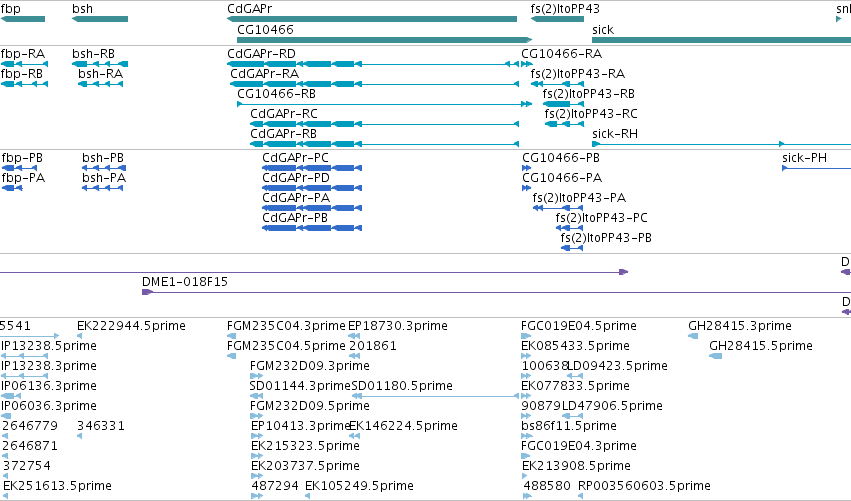Click the EK215323.5prime label

pyautogui.click(x=306, y=446)
